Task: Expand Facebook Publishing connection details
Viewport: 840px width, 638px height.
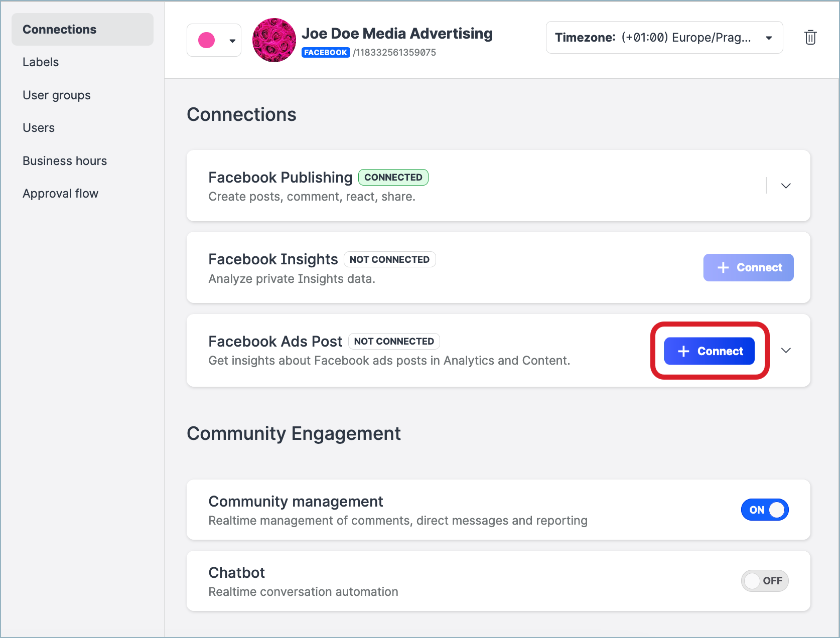Action: pyautogui.click(x=785, y=186)
